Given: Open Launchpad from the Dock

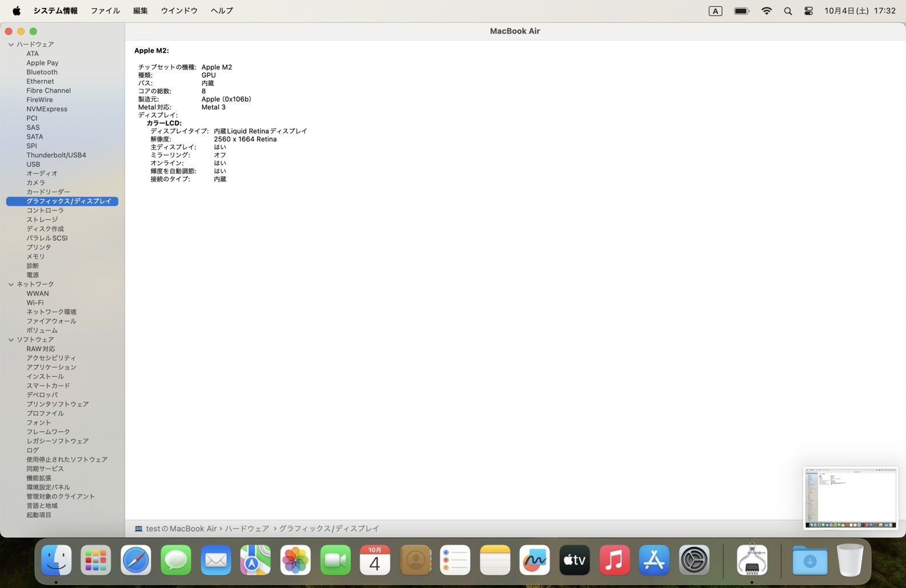Looking at the screenshot, I should pos(96,561).
